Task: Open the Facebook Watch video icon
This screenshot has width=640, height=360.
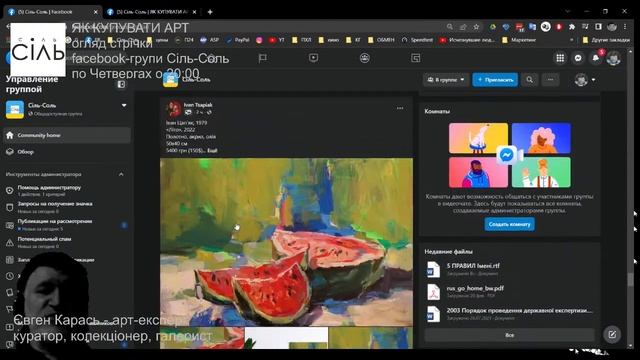Action: 313,58
